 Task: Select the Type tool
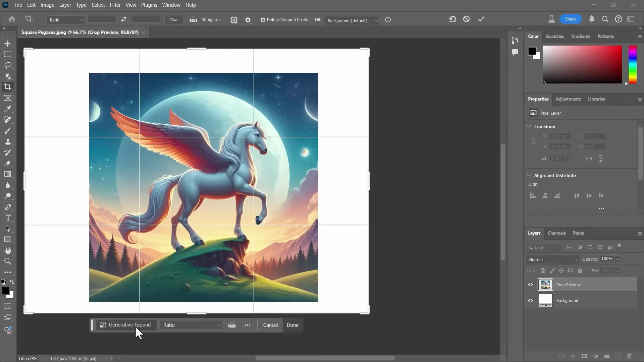point(8,218)
